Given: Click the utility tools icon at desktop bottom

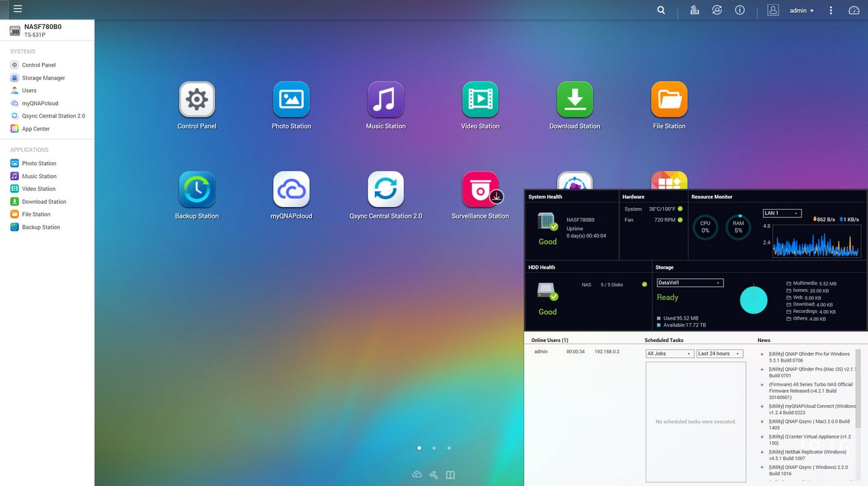Looking at the screenshot, I should click(434, 474).
